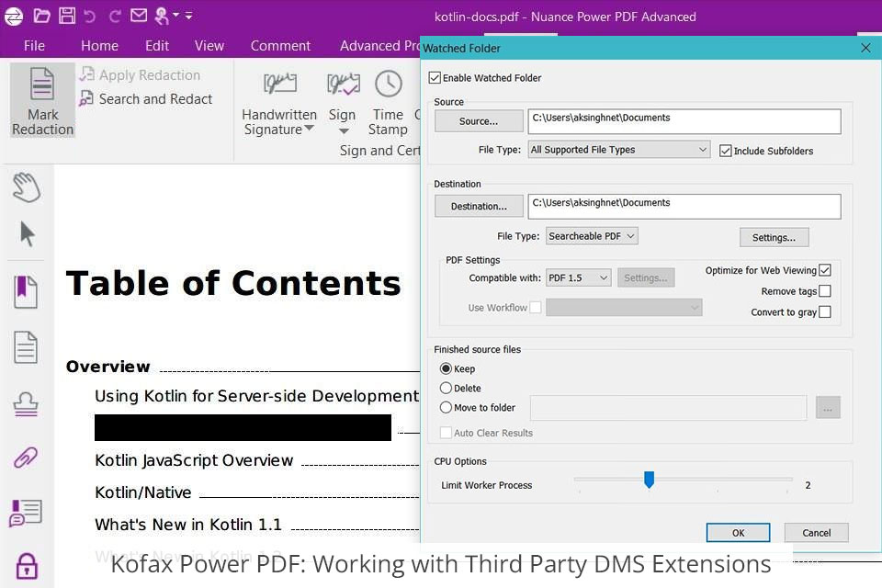
Task: Select Move to folder option
Action: [x=447, y=407]
